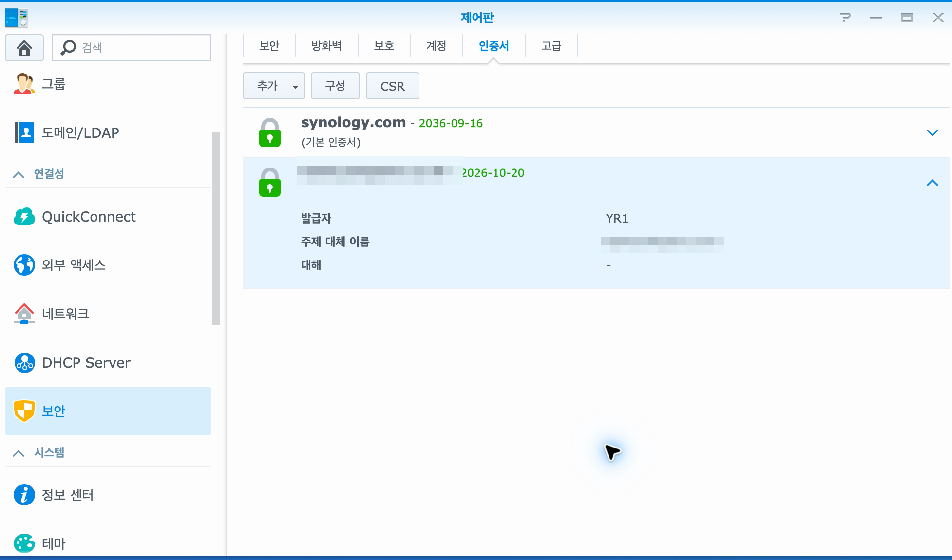Click the 2026-10-20 expiry date

pyautogui.click(x=493, y=173)
